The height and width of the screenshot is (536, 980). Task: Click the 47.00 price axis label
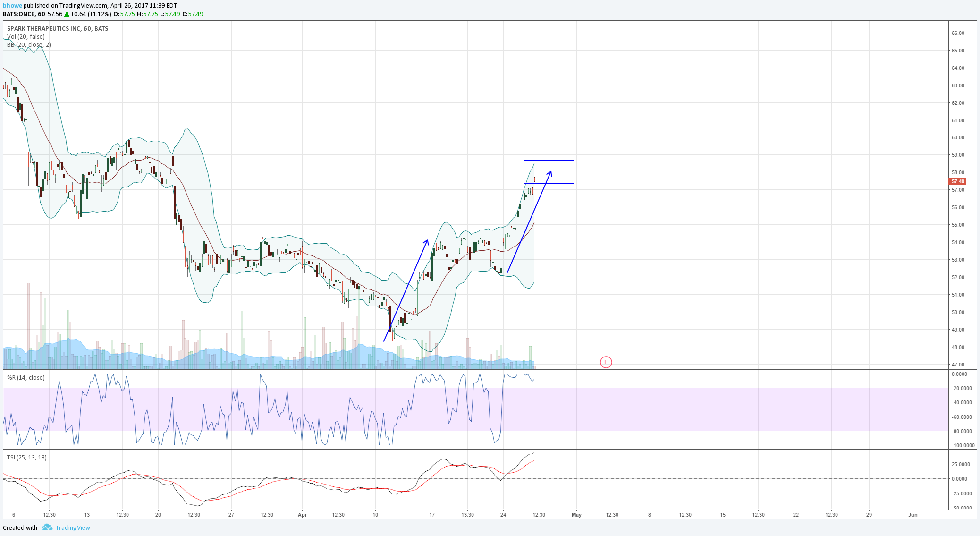[958, 365]
